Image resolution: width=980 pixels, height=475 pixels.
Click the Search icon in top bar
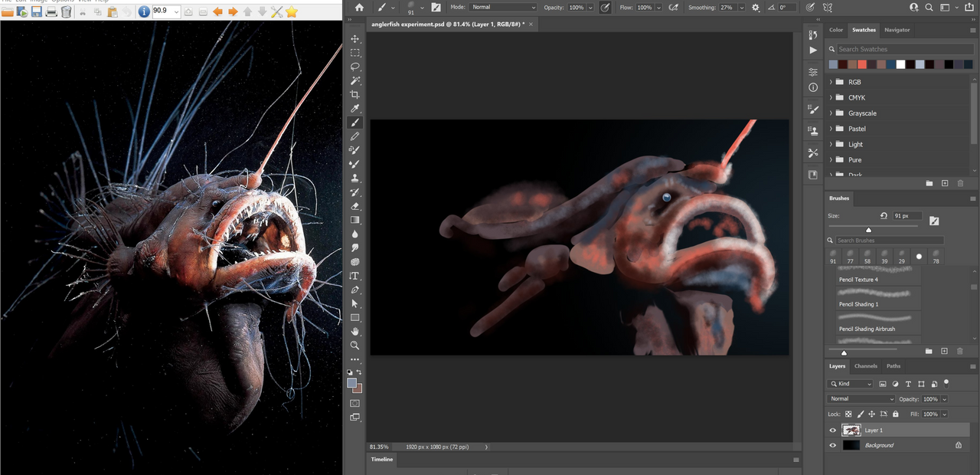[x=929, y=7]
